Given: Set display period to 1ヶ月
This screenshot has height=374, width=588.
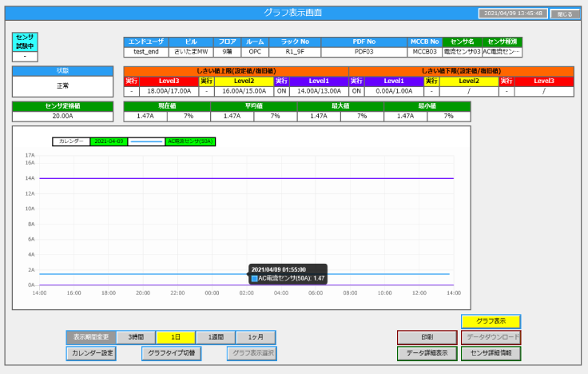Looking at the screenshot, I should coord(256,337).
